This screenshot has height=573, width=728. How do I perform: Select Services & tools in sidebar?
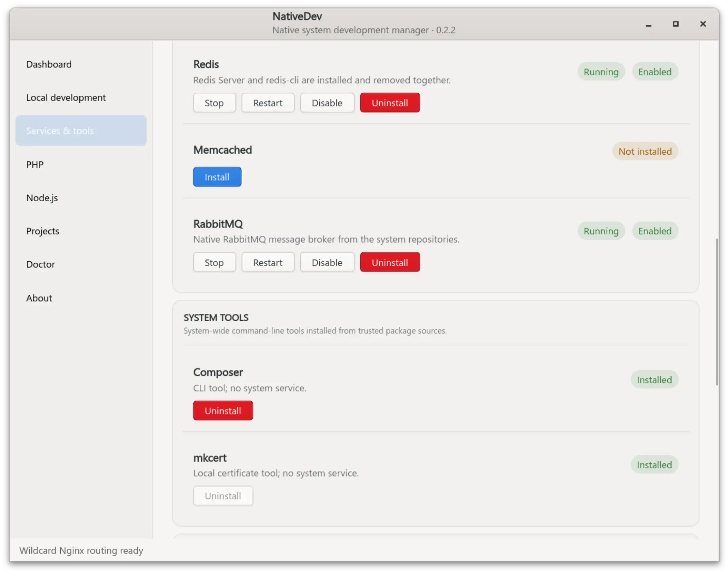pos(81,131)
